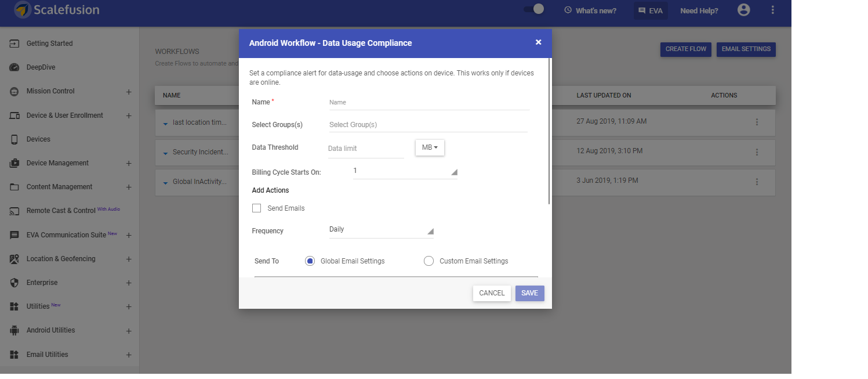Click the Mission Control icon
The image size is (868, 379).
(14, 91)
